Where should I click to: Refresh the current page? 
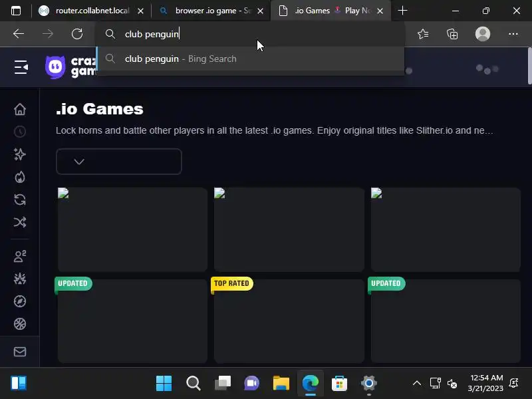[x=77, y=34]
